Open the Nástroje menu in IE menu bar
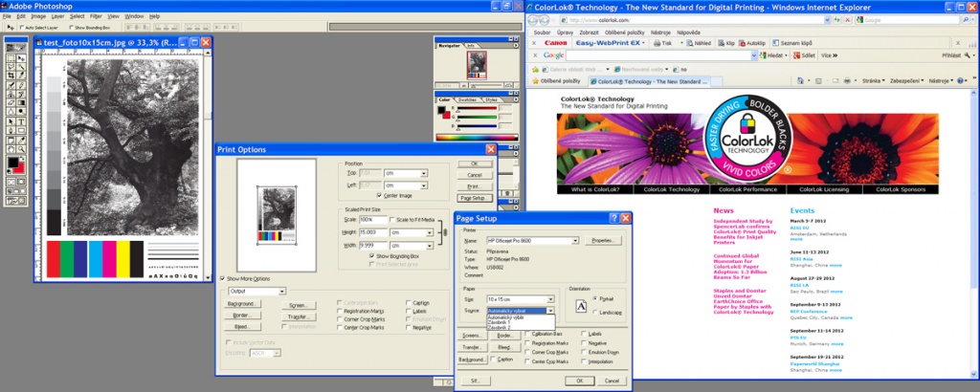This screenshot has width=980, height=392. click(x=660, y=33)
